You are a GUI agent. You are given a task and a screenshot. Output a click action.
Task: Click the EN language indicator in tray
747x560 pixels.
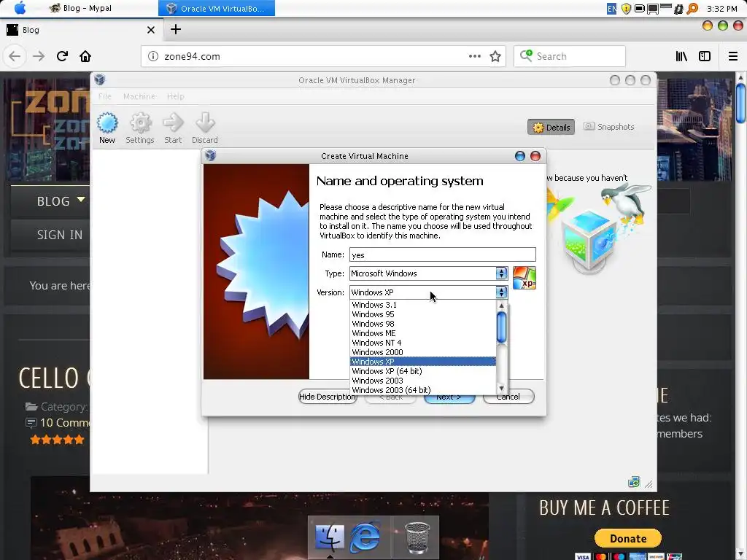tap(611, 9)
